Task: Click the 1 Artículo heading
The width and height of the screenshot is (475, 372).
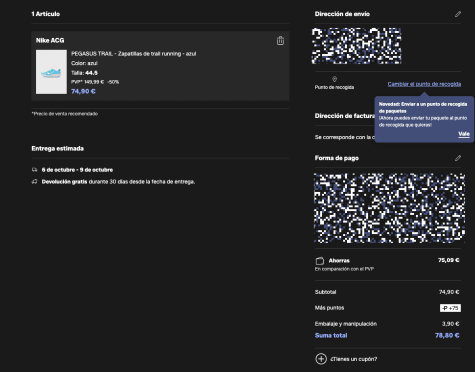Action: (x=46, y=14)
